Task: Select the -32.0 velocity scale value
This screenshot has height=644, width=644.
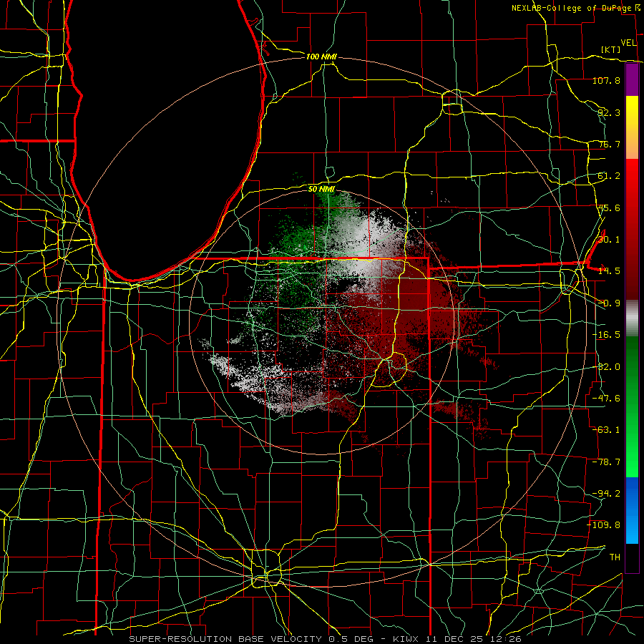Action: pyautogui.click(x=606, y=367)
